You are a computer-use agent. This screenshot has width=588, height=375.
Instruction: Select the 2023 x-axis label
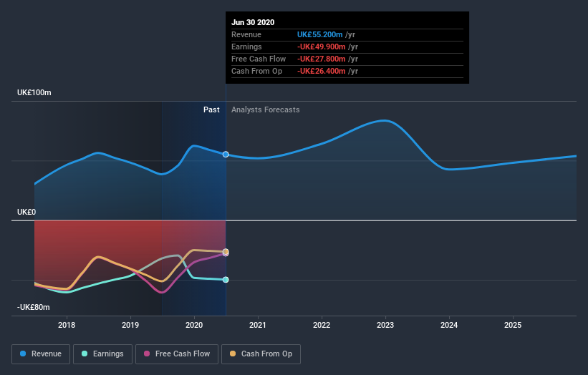pos(385,325)
